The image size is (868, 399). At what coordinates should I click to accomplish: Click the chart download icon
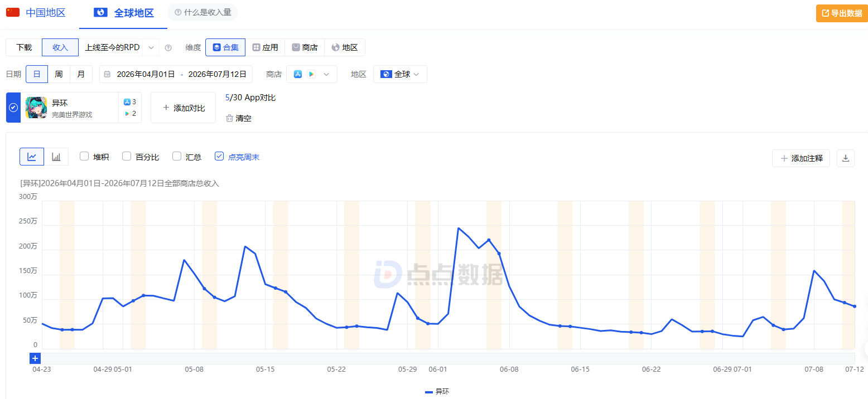[845, 158]
